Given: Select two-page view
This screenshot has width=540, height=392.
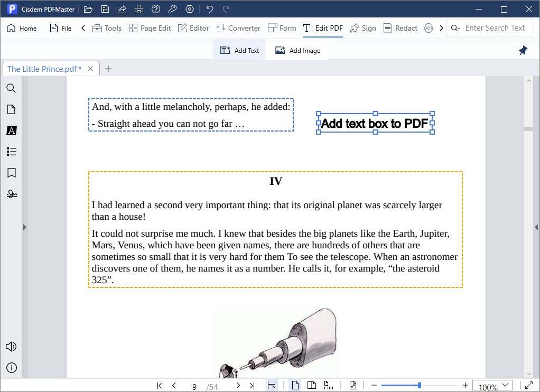Looking at the screenshot, I should pos(312,386).
